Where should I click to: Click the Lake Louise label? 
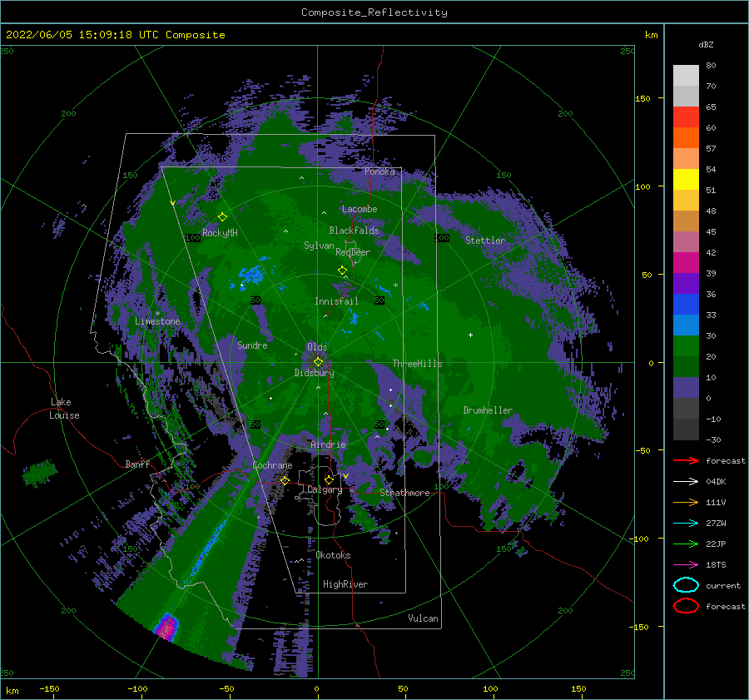point(64,409)
